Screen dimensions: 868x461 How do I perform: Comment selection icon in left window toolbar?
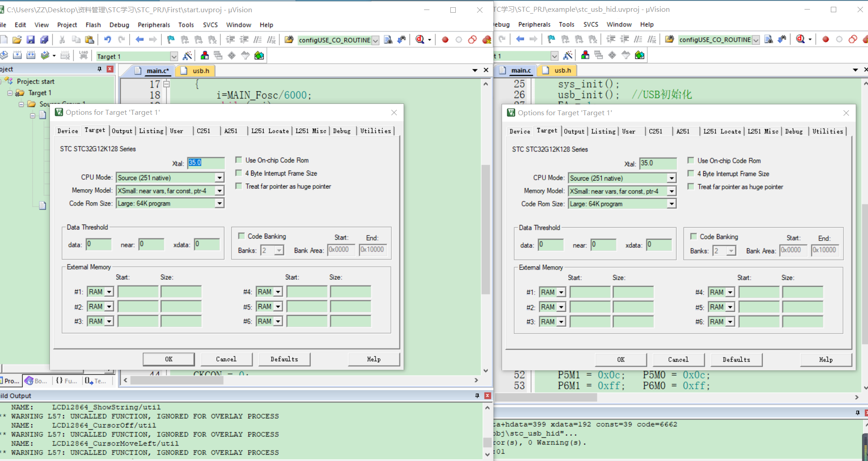258,40
